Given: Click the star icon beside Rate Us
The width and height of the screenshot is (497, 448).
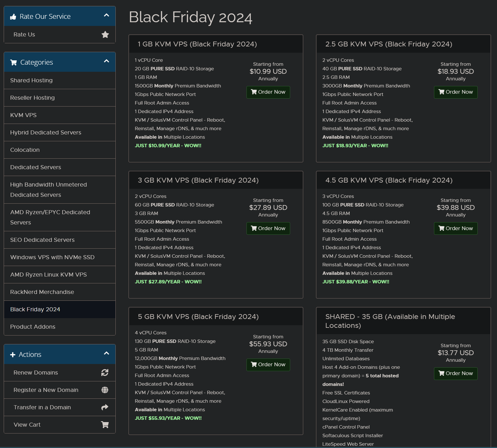Looking at the screenshot, I should [105, 34].
